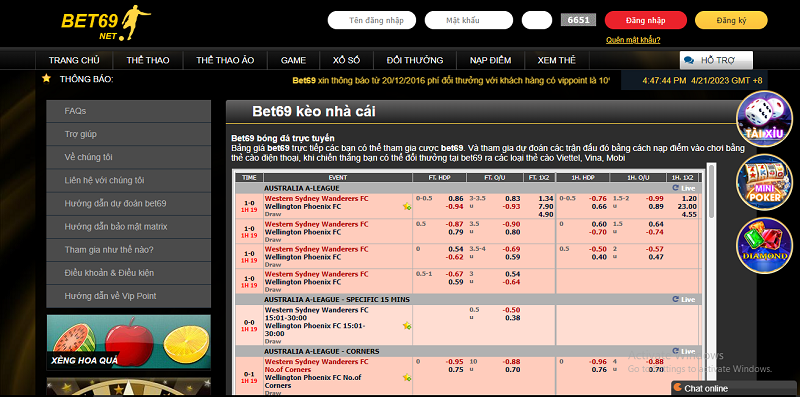The image size is (800, 397).
Task: Go to Trang chủ menu
Action: point(74,60)
